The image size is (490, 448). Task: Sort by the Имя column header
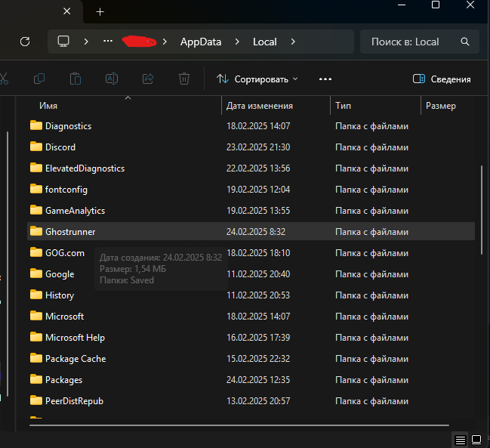tap(48, 106)
